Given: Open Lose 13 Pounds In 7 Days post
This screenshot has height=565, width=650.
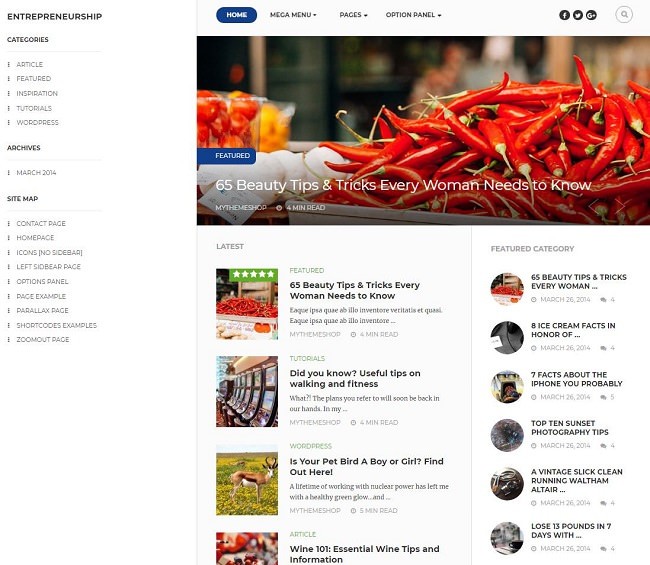Looking at the screenshot, I should pos(571,531).
